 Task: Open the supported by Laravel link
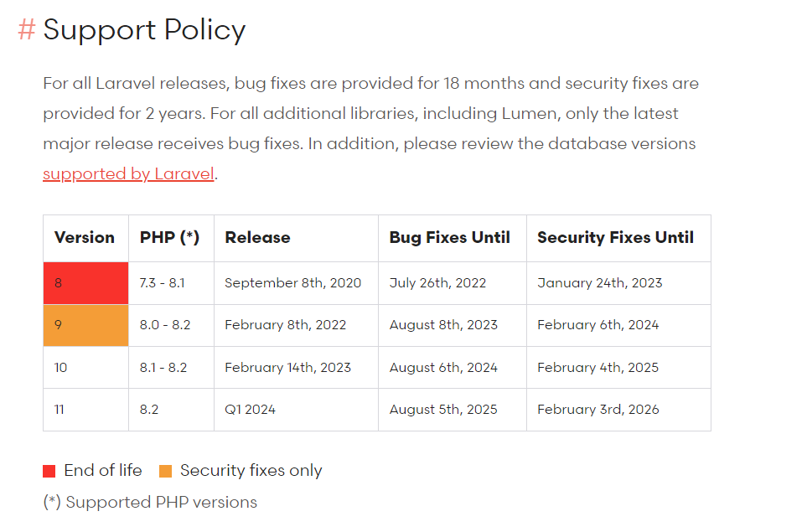pos(128,174)
